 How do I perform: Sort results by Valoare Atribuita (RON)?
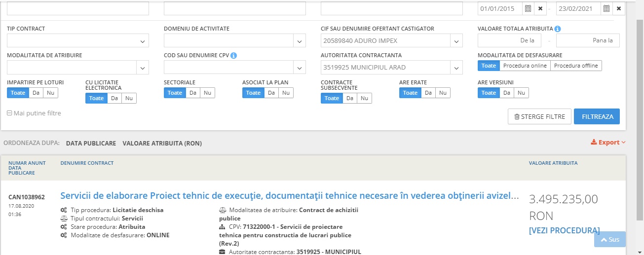pos(162,144)
